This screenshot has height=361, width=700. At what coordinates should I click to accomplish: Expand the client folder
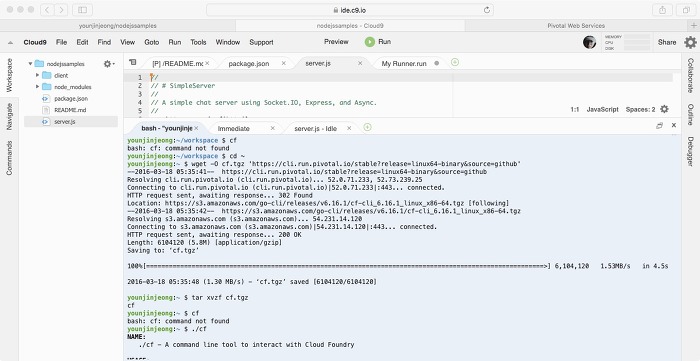[x=38, y=75]
